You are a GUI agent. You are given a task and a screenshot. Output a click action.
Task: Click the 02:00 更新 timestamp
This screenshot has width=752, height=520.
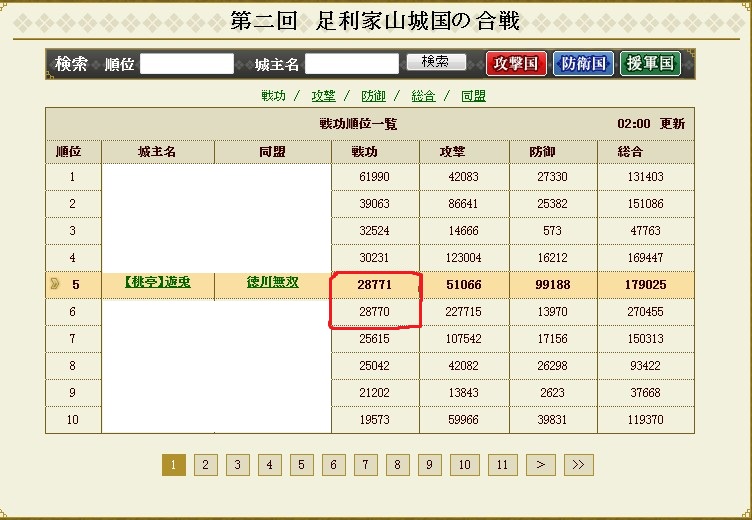coord(651,124)
